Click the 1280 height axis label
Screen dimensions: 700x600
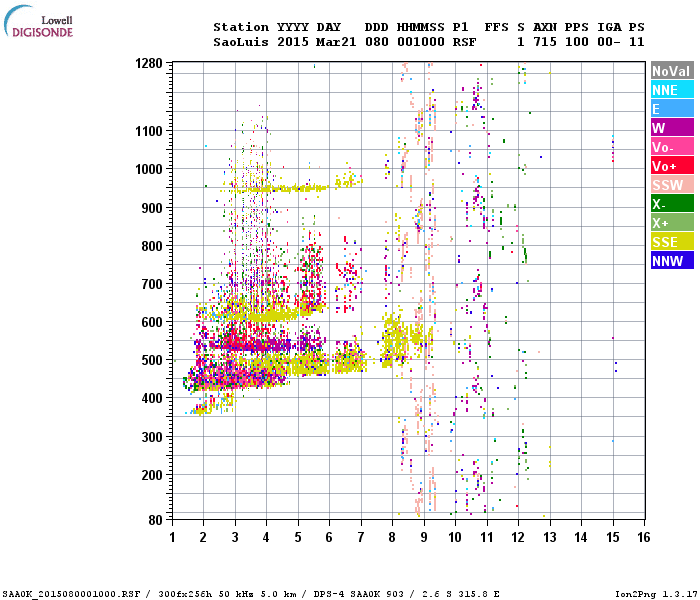(149, 63)
